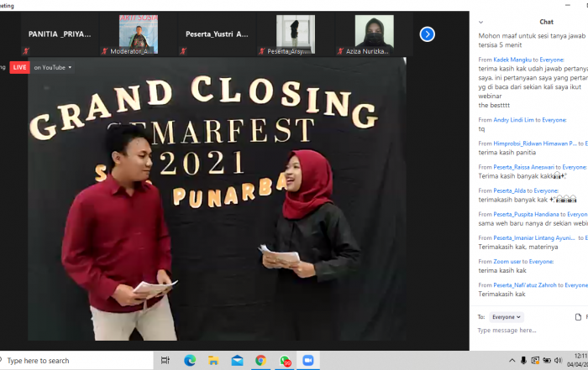The height and width of the screenshot is (370, 588).
Task: Open Google Chrome from the taskbar
Action: tap(260, 360)
